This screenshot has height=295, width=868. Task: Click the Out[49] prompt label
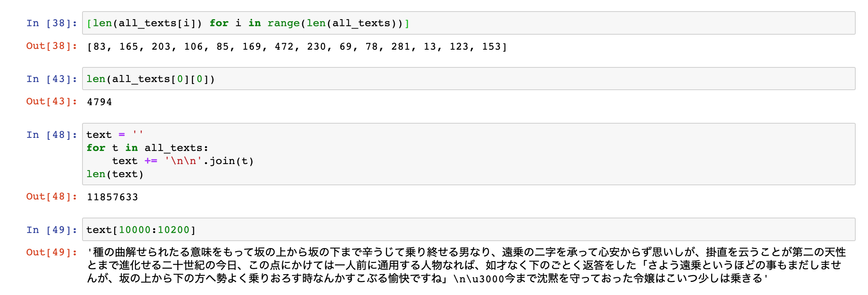click(x=52, y=252)
